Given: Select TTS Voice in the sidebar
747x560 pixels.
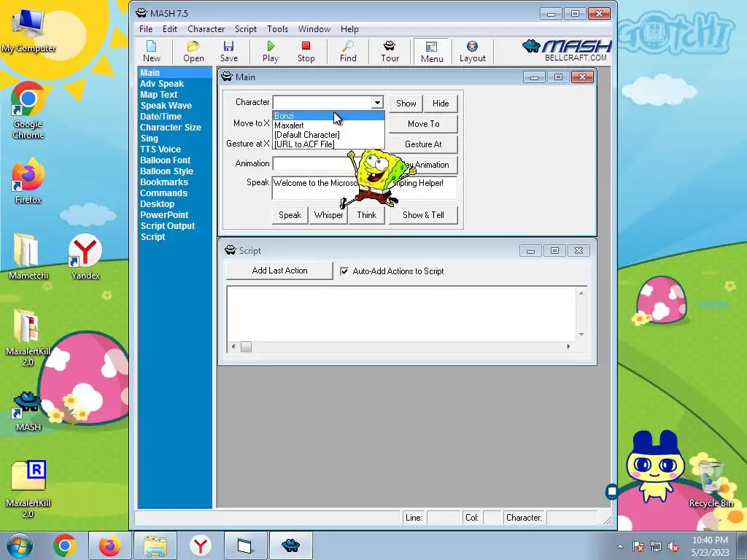Looking at the screenshot, I should coord(160,149).
